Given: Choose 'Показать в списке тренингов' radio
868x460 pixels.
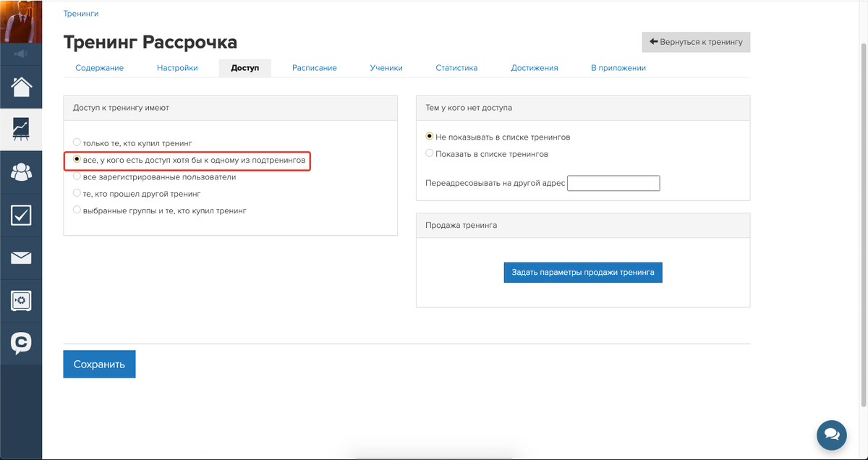Looking at the screenshot, I should (430, 153).
